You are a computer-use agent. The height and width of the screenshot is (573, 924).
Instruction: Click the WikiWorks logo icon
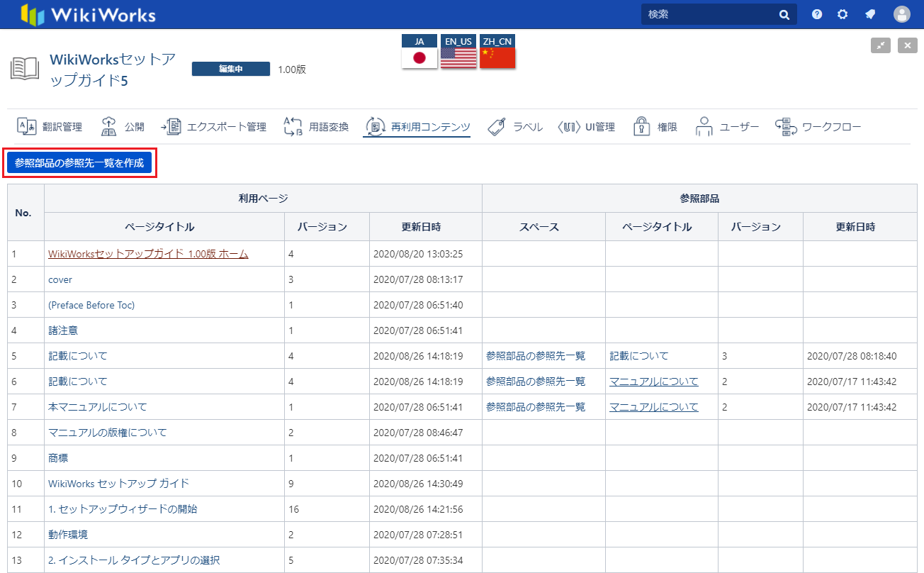(x=32, y=14)
